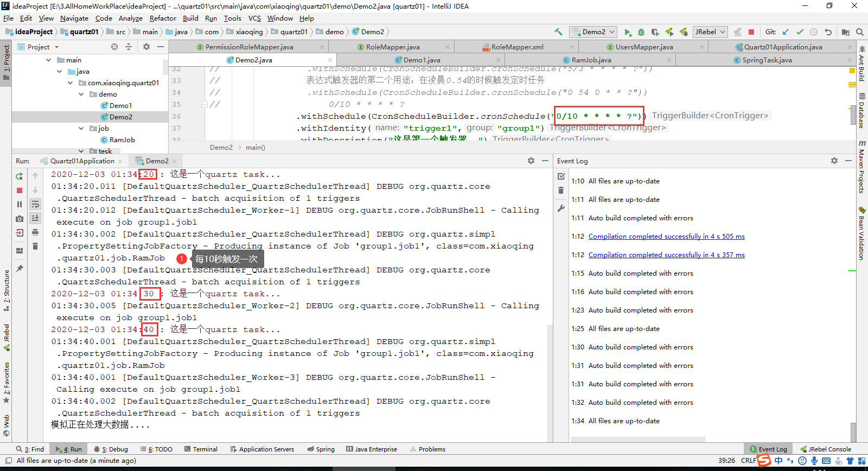Start debugging with the toolbar bug icon
This screenshot has width=868, height=471.
tap(641, 32)
